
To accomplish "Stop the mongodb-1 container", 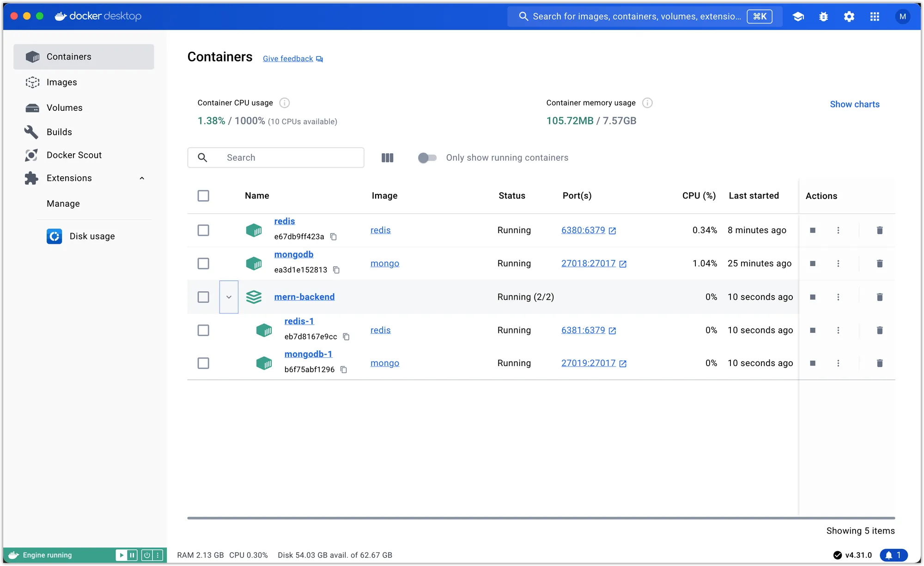I will [x=813, y=363].
